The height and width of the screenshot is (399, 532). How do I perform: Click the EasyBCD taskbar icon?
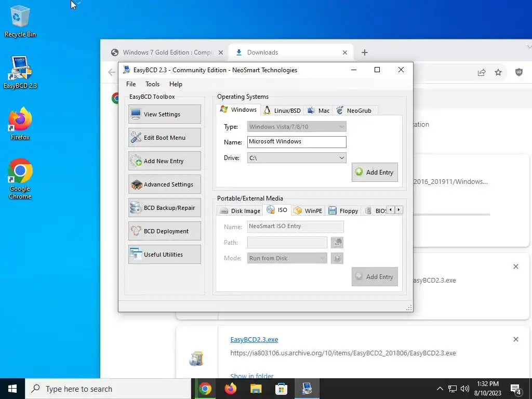pyautogui.click(x=307, y=389)
